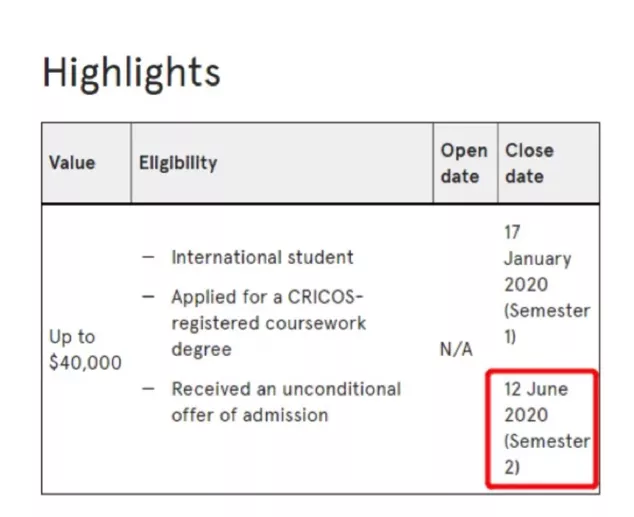
Task: Click the Semester 2 label in red box
Action: [x=547, y=454]
